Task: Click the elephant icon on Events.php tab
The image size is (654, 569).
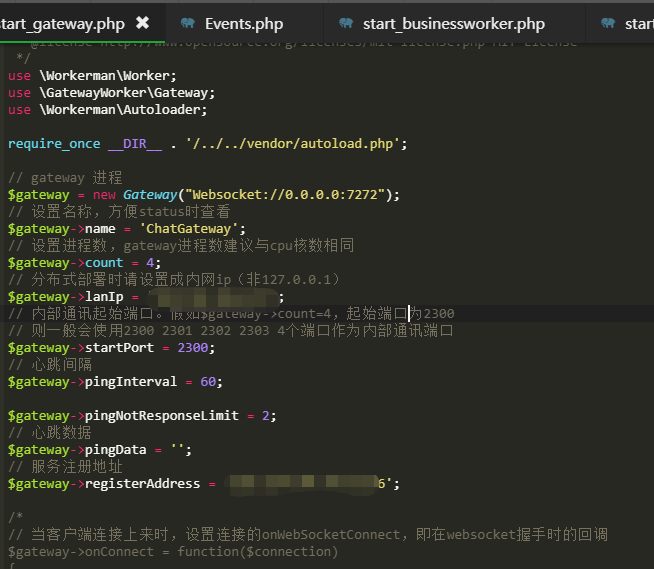Action: pos(188,23)
